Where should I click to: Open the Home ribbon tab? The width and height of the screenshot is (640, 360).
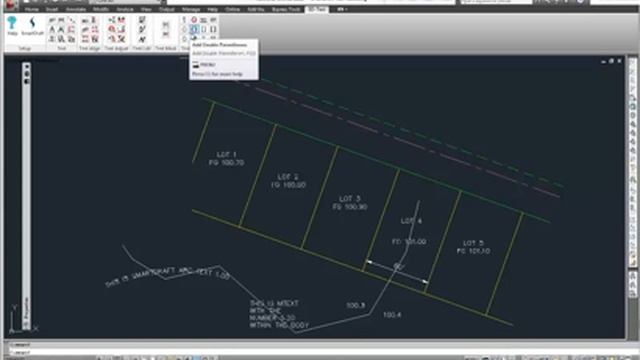tap(32, 9)
